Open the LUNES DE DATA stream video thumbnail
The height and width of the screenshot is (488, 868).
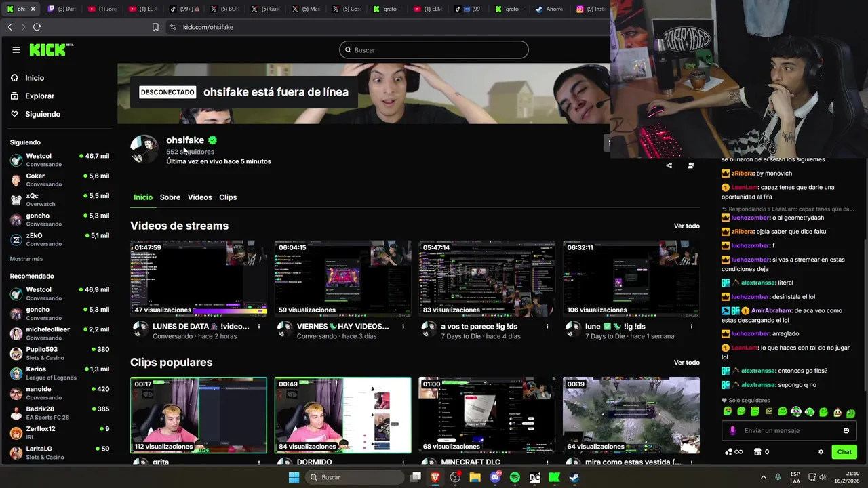coord(199,278)
